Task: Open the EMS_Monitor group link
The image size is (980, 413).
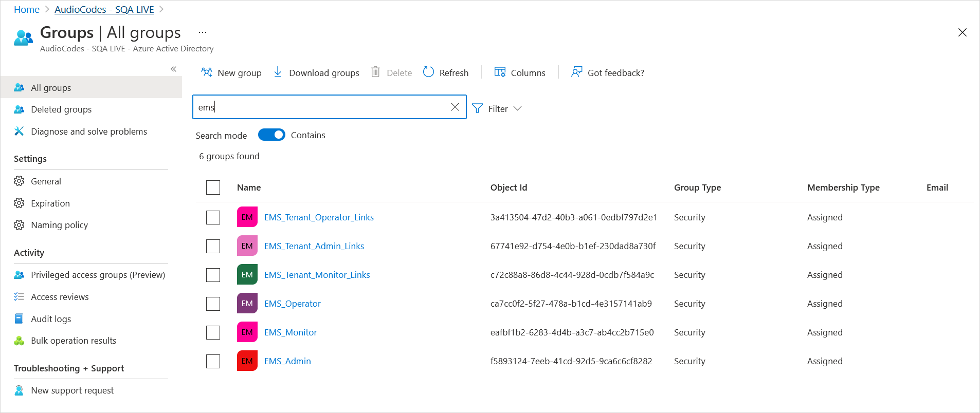Action: (291, 332)
